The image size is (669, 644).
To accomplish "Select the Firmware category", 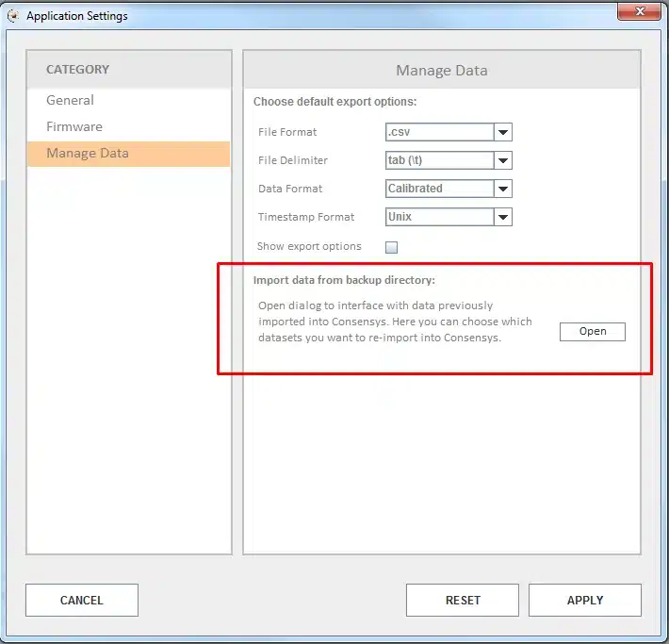I will click(128, 127).
